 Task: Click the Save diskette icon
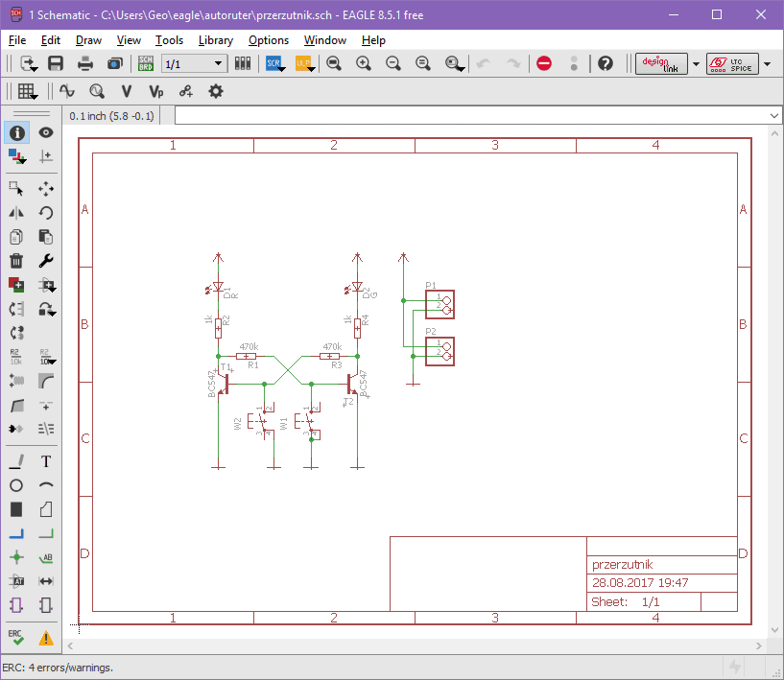tap(56, 63)
